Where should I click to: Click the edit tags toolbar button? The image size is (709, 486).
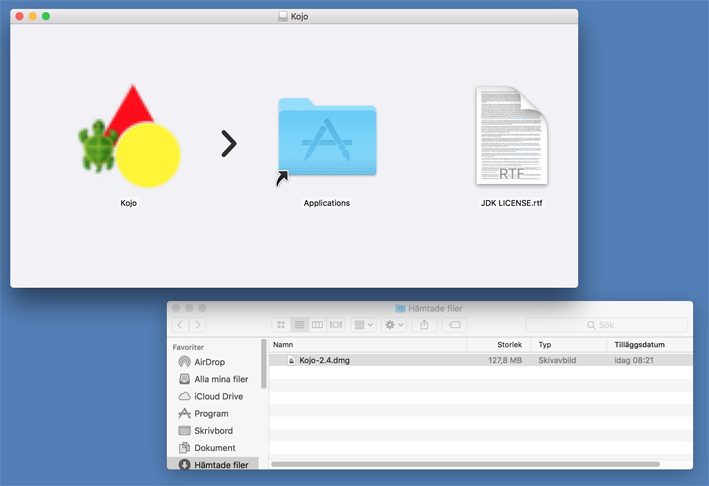pos(454,325)
